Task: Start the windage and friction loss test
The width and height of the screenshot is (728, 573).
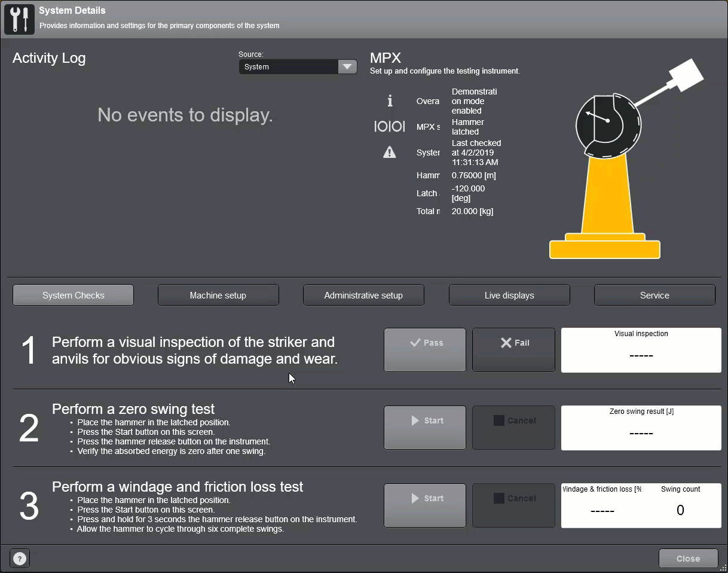Action: [x=425, y=505]
